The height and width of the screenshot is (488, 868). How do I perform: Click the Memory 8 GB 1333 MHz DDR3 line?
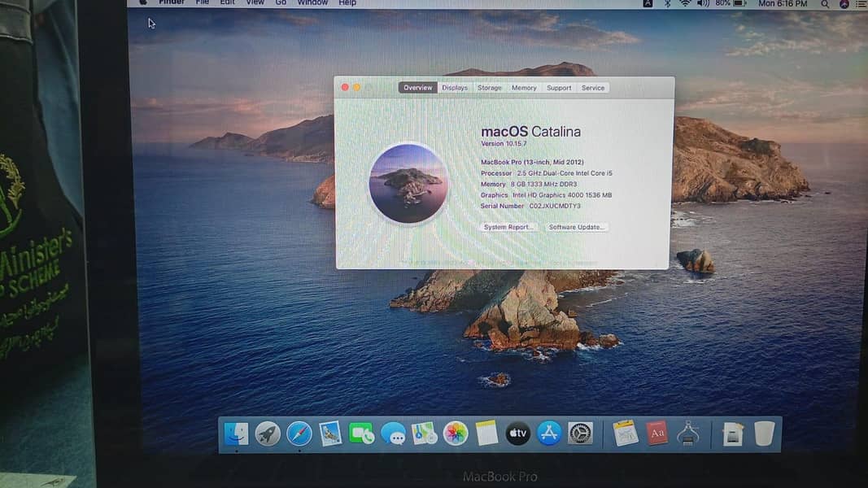click(529, 185)
